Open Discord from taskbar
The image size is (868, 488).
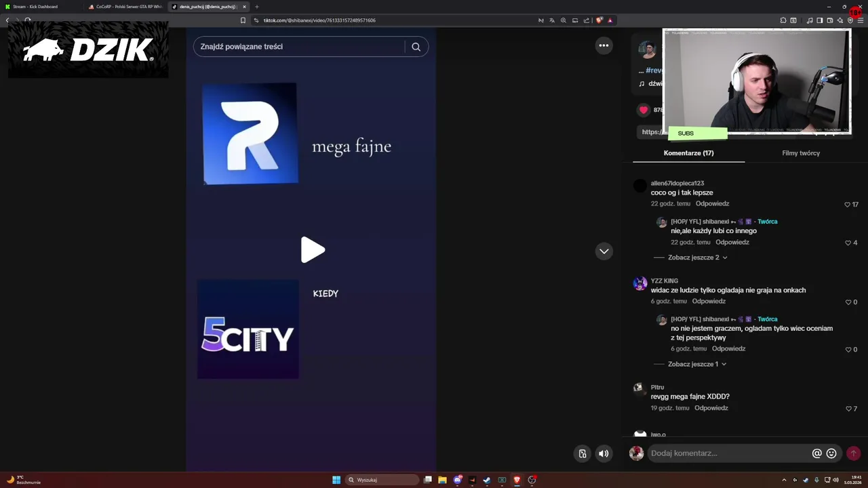pos(457,480)
